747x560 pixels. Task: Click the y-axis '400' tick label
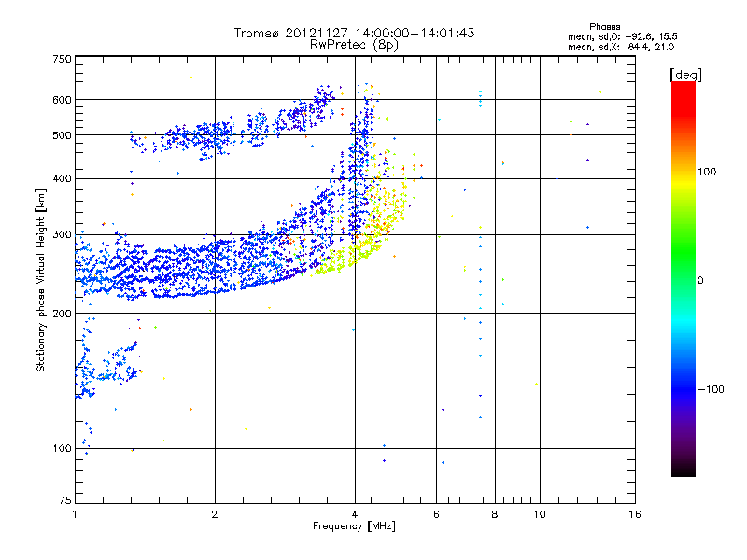point(63,178)
